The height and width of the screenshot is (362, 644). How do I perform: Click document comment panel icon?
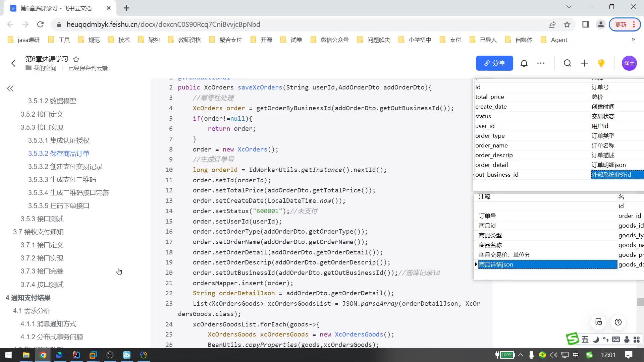pyautogui.click(x=599, y=322)
